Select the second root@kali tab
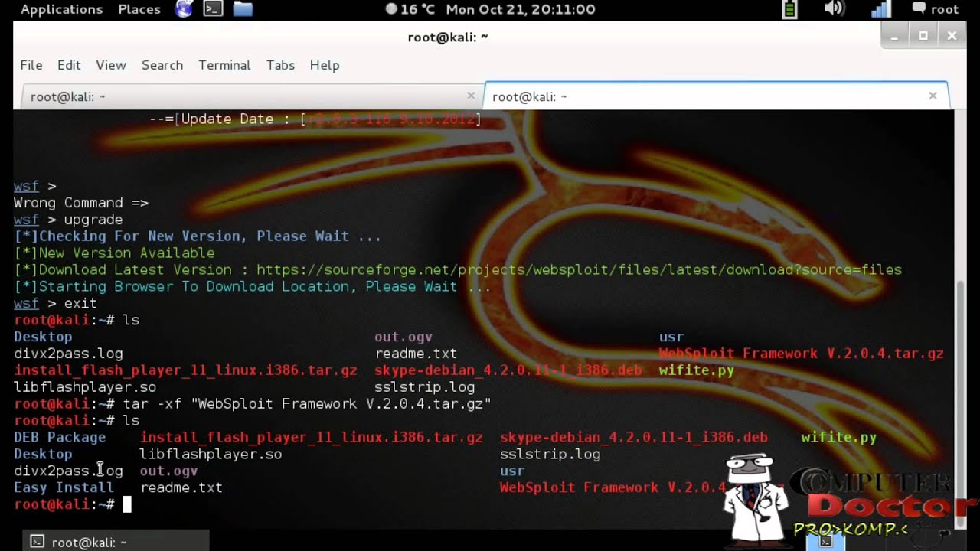 [x=716, y=96]
